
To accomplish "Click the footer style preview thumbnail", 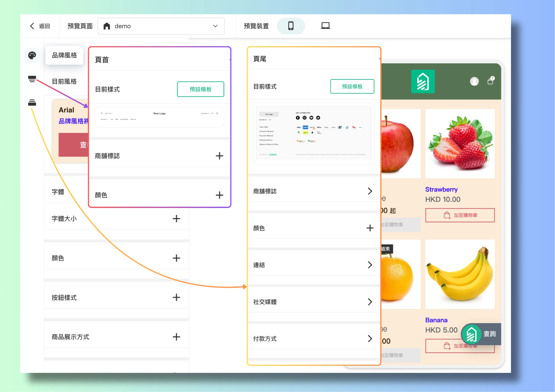I will click(313, 134).
